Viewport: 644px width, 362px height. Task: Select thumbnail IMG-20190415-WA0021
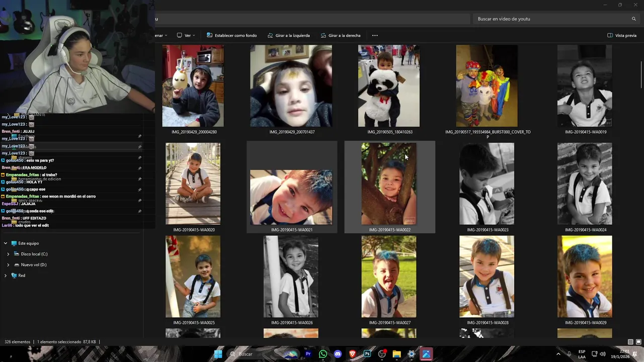[x=291, y=197]
